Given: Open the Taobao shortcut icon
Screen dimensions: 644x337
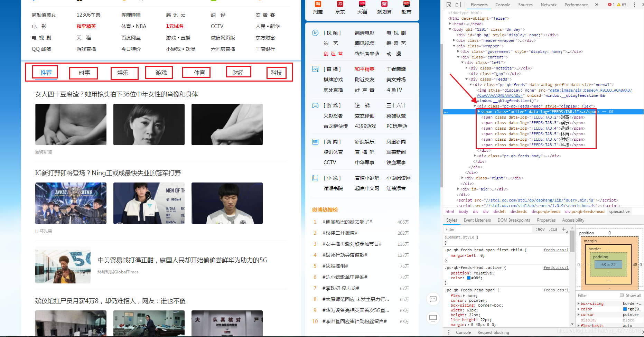Looking at the screenshot, I should coord(318,4).
